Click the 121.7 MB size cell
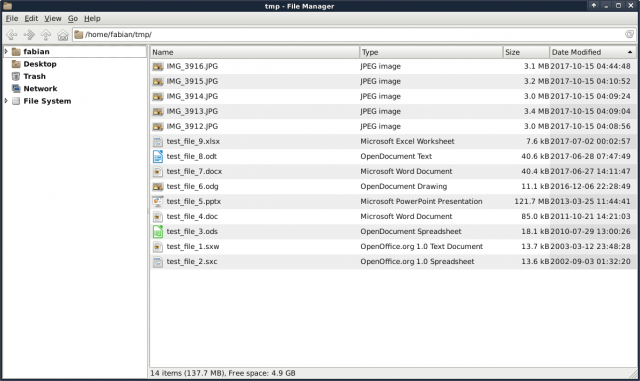The image size is (640, 381). click(x=532, y=201)
